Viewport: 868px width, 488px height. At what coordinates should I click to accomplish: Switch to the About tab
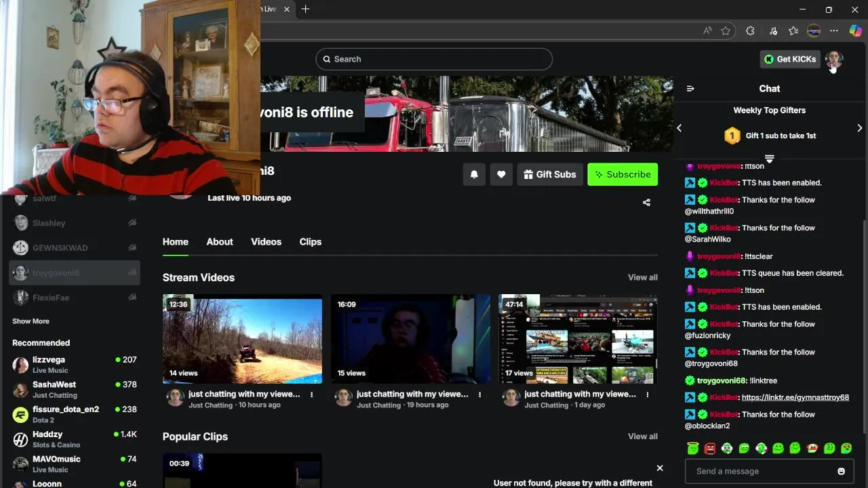tap(220, 242)
